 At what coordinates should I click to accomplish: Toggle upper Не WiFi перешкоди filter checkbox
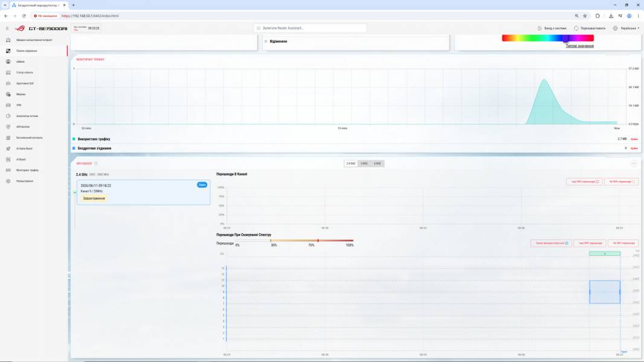click(x=633, y=182)
